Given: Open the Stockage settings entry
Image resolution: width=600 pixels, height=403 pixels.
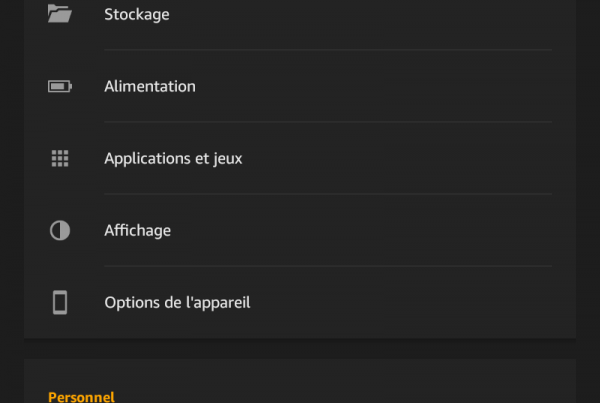Looking at the screenshot, I should (300, 14).
